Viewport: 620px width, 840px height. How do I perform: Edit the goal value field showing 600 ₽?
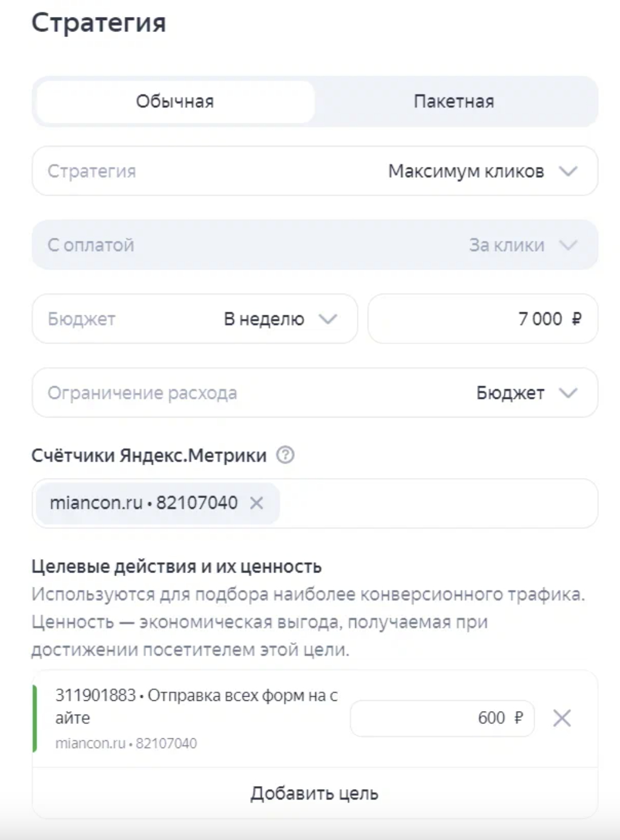441,718
